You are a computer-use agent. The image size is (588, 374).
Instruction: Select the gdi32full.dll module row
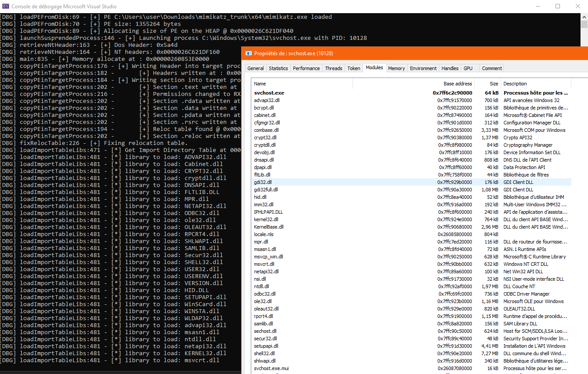pyautogui.click(x=411, y=190)
